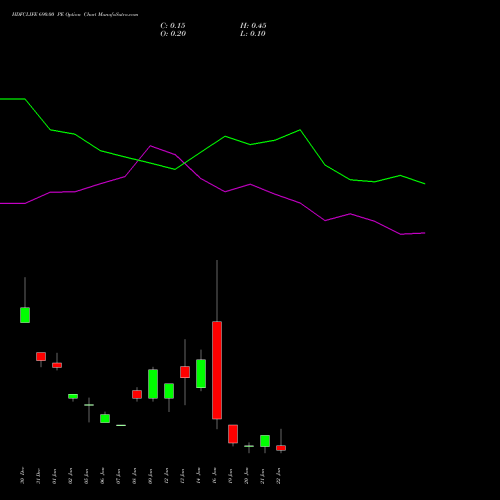Click the '31 Dec' date label

tap(39, 476)
